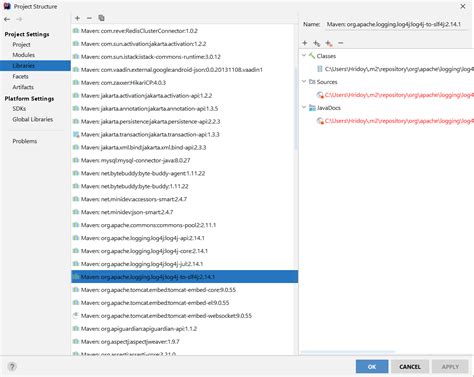Remove the selected library root
The width and height of the screenshot is (474, 377).
340,43
